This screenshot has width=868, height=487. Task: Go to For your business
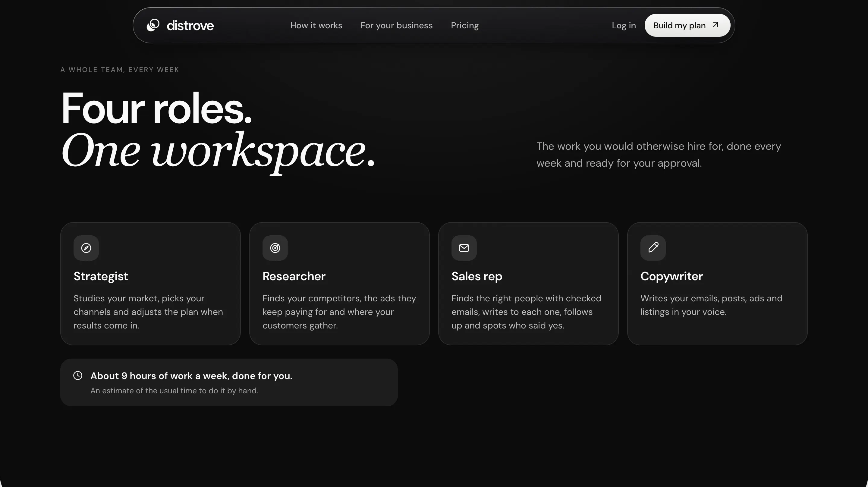tap(396, 26)
